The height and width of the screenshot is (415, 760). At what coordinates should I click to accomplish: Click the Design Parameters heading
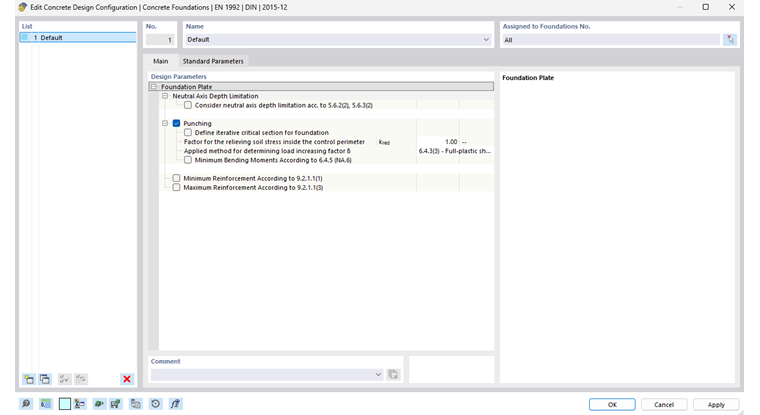178,77
